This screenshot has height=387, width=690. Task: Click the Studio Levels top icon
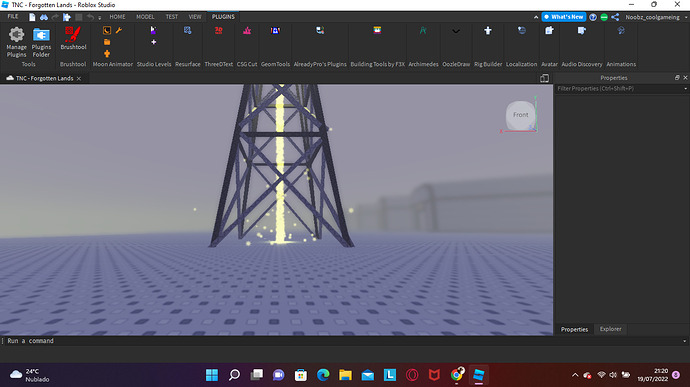coord(154,30)
